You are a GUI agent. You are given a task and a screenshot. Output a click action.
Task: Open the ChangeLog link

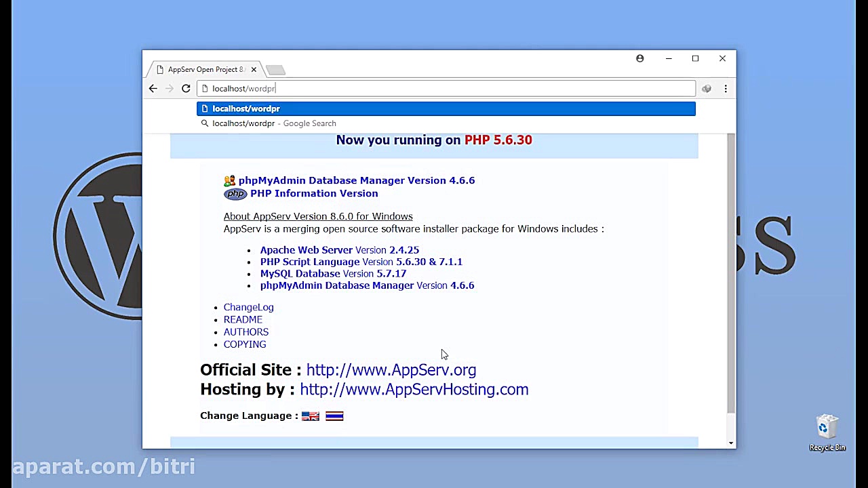tap(249, 307)
